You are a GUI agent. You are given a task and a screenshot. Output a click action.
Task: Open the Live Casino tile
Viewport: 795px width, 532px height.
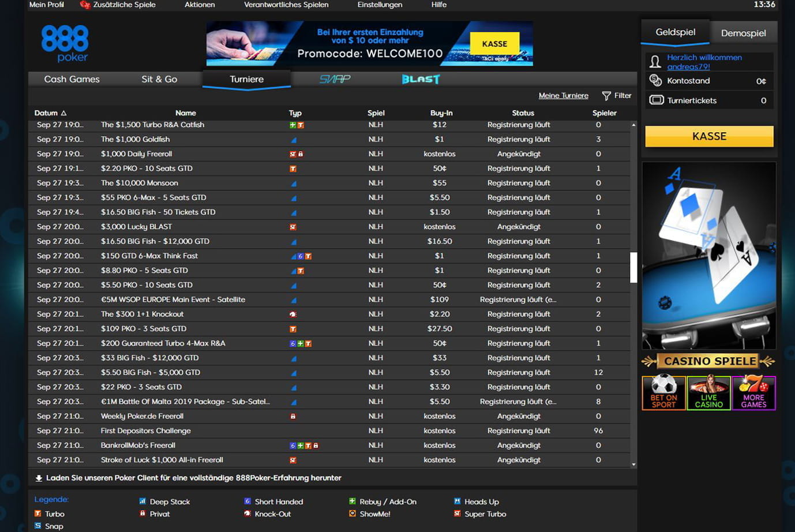[708, 393]
